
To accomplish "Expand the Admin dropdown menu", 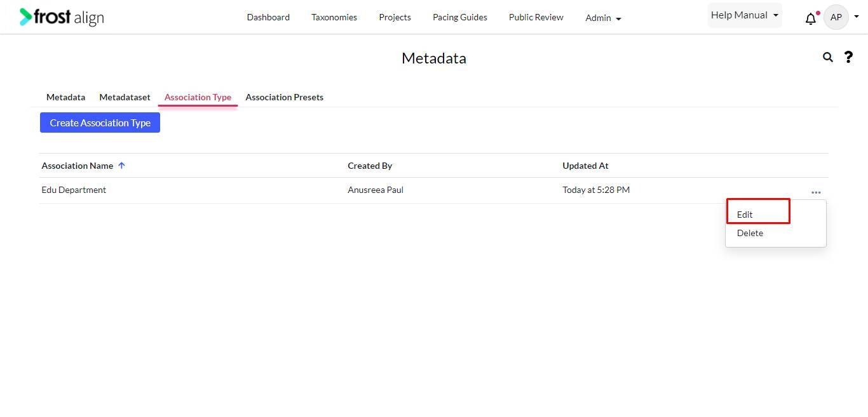I will tap(603, 18).
